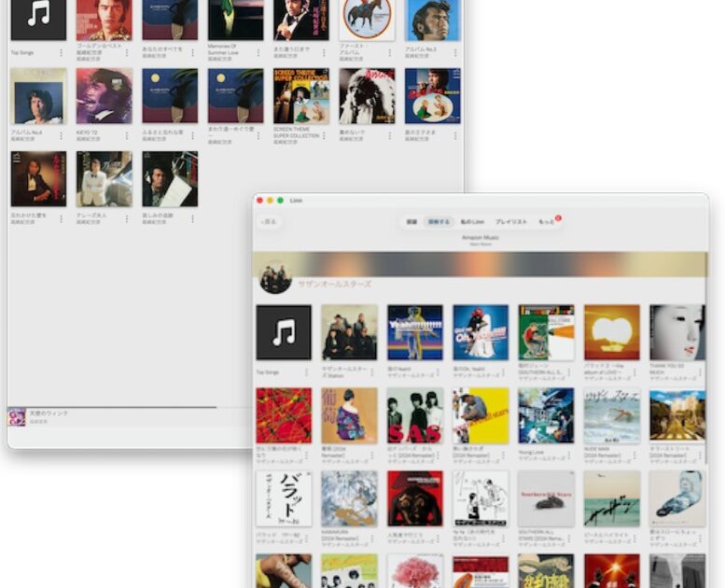
Task: Click the Amazon Music Main Room label
Action: tap(481, 240)
